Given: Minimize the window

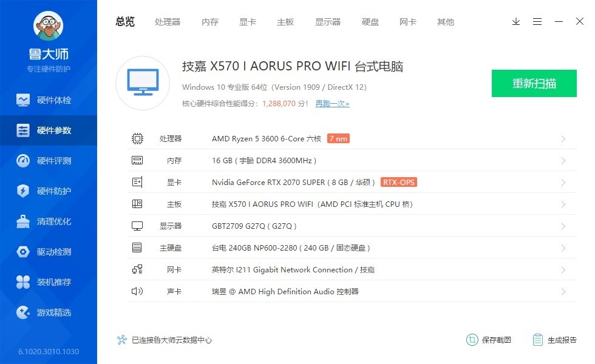Looking at the screenshot, I should pos(559,22).
